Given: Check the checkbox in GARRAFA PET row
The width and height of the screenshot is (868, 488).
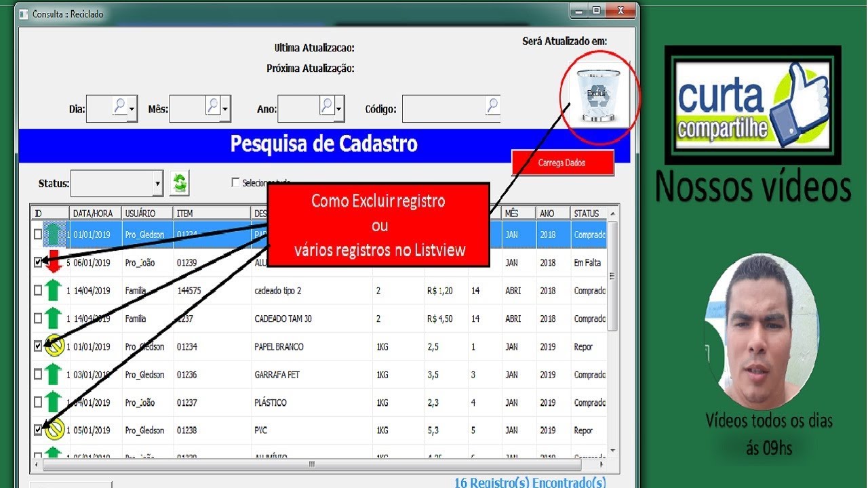Looking at the screenshot, I should 38,374.
